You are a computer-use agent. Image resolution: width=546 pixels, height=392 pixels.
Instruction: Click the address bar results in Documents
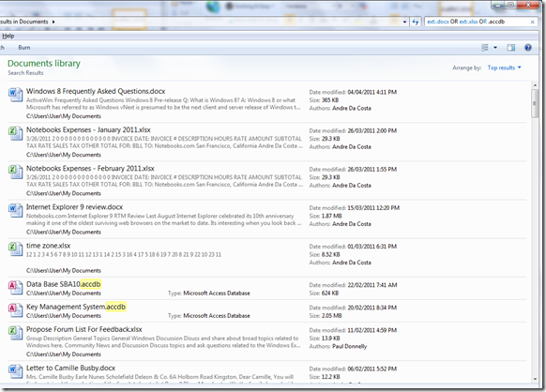[24, 22]
